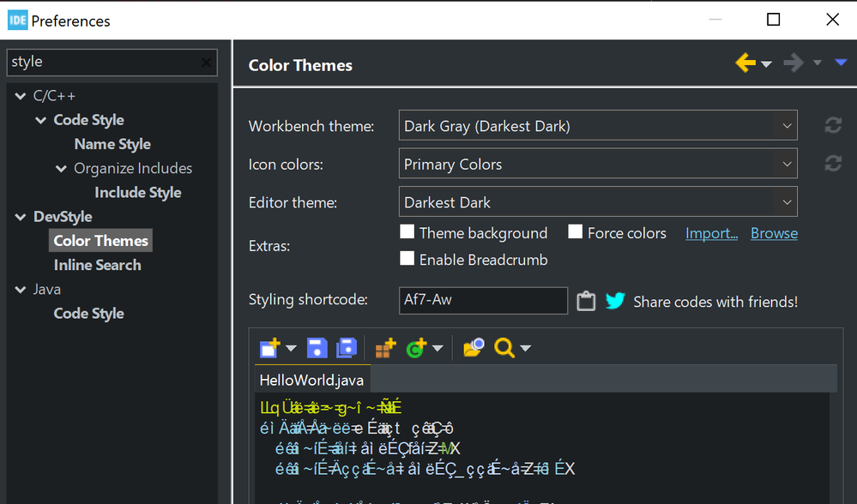Maximize the Preferences window

(774, 20)
